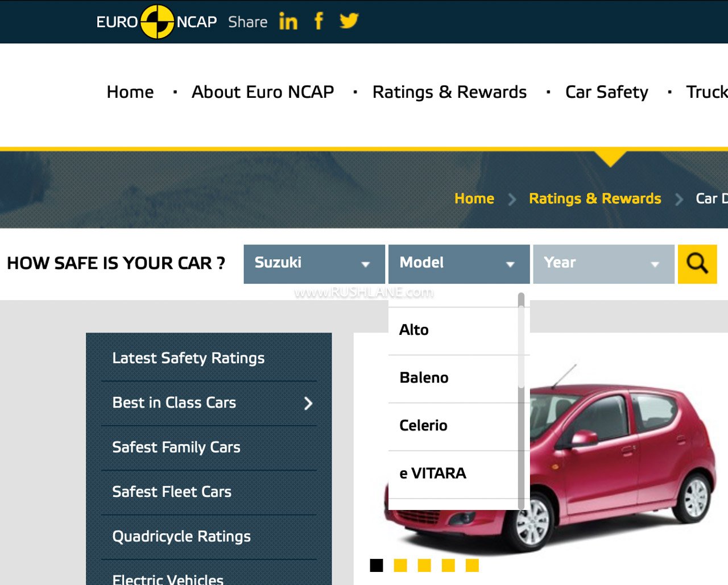Open Ratings & Rewards menu
This screenshot has width=728, height=585.
[x=449, y=92]
